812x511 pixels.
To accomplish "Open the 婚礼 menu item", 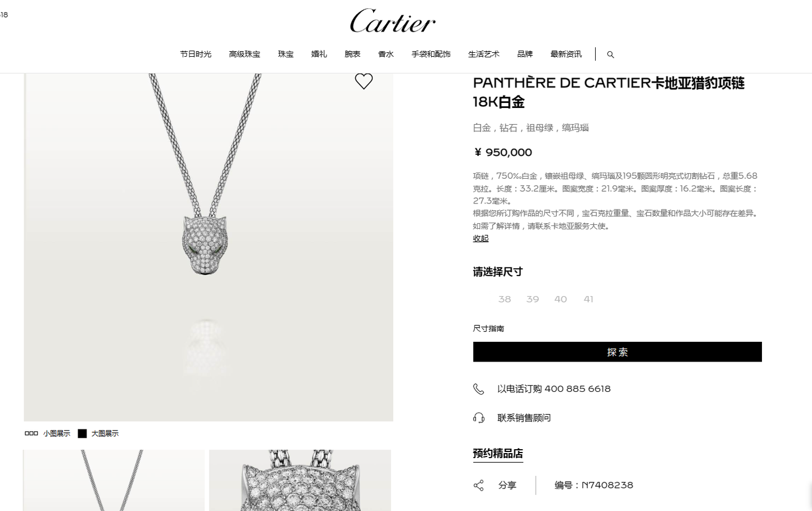I will pos(319,54).
